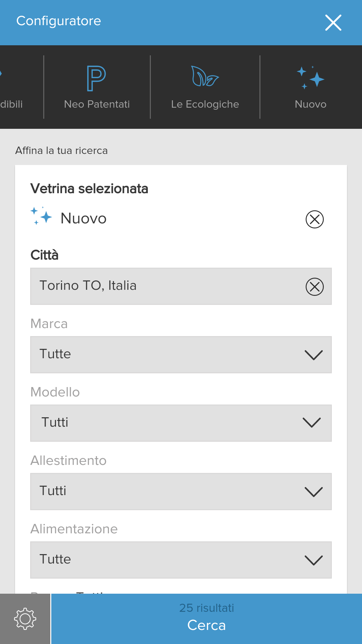Click the Configuratore title
Viewport: 362px width, 644px height.
[x=59, y=21]
